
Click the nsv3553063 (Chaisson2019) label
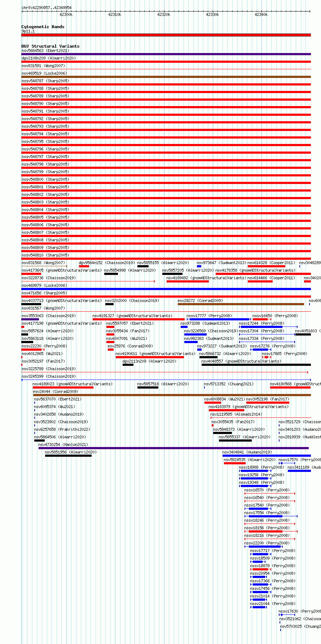tap(49, 316)
